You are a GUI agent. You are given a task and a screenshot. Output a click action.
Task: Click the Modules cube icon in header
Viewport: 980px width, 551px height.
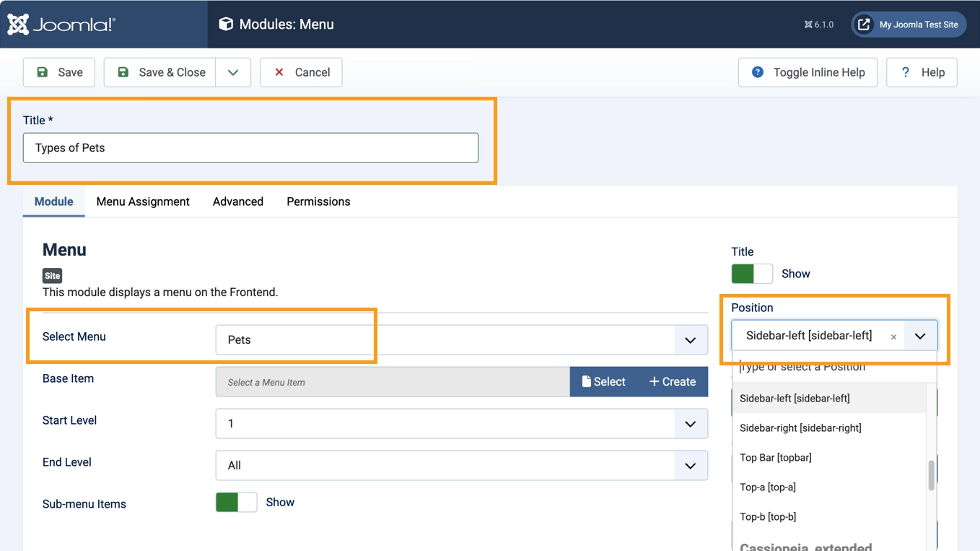coord(226,24)
